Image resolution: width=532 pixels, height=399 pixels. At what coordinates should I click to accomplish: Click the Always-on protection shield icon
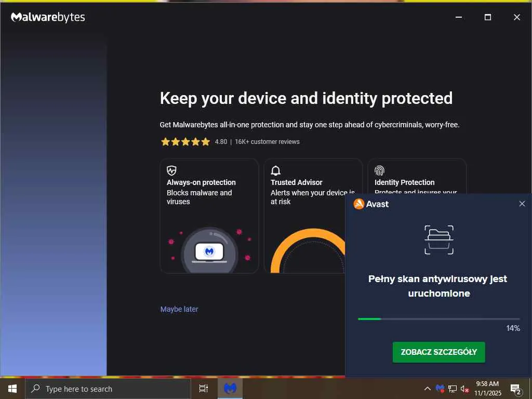point(171,170)
